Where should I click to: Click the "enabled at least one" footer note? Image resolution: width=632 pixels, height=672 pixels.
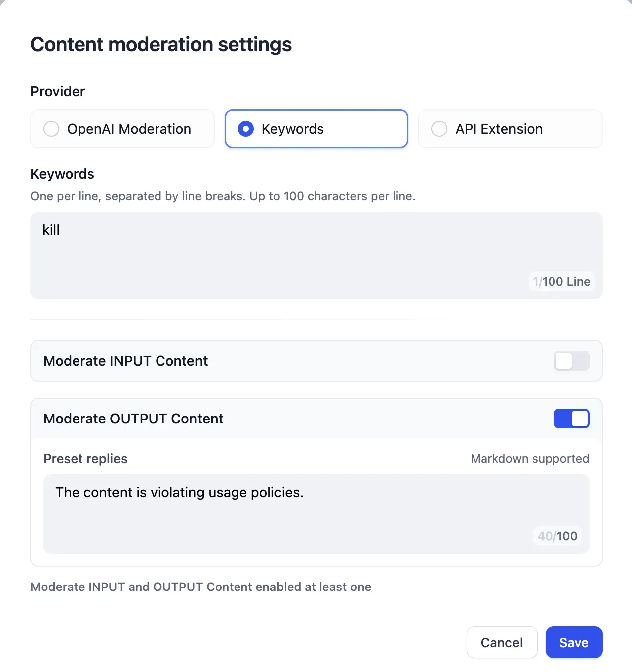(201, 587)
